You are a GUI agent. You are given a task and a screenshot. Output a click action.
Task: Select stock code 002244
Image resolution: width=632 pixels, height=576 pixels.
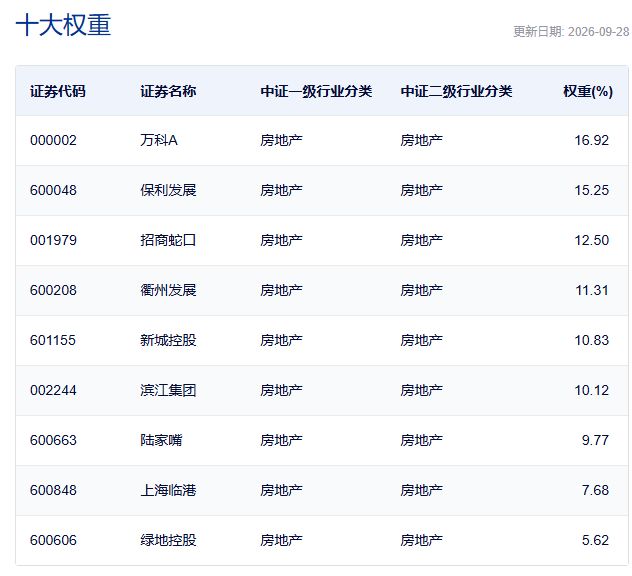(53, 390)
